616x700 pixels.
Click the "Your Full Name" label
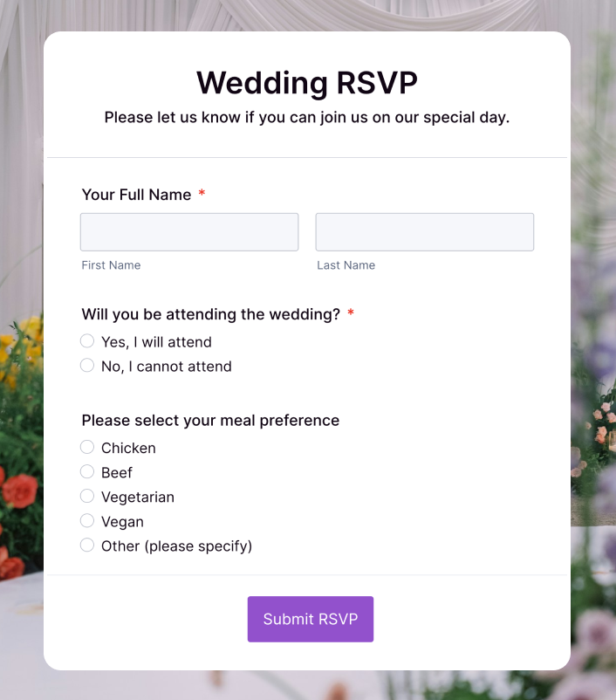coord(136,195)
